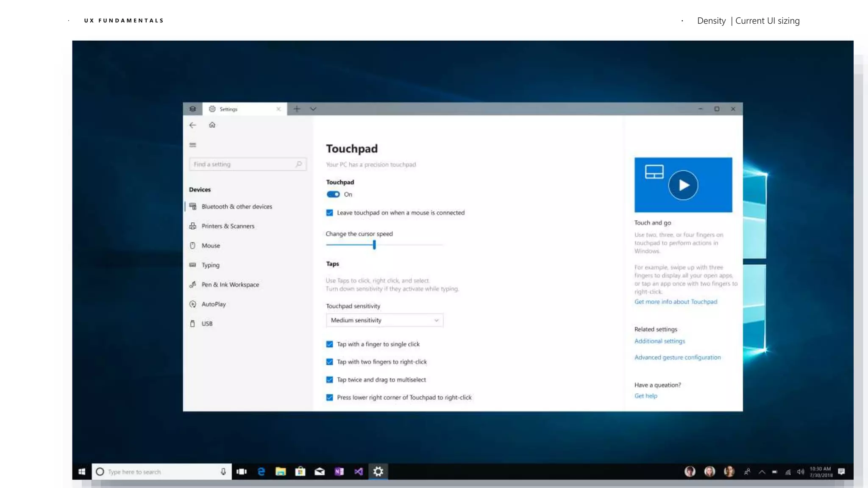Click the cursor speed slider
This screenshot has height=488, width=868.
(374, 245)
